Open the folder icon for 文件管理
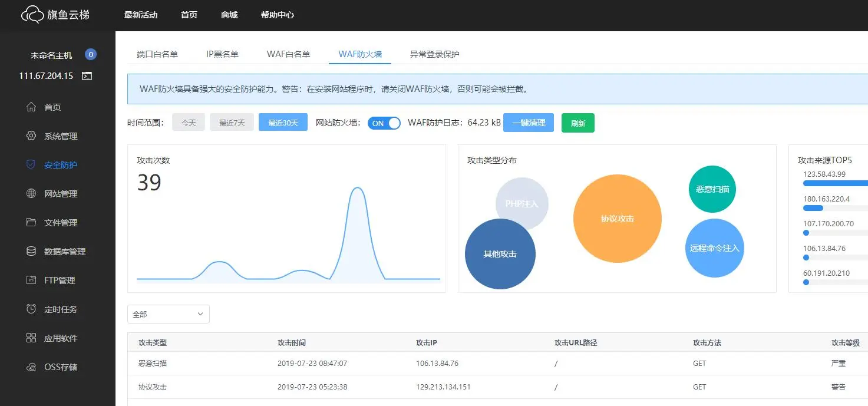Viewport: 868px width, 406px height. (x=31, y=222)
